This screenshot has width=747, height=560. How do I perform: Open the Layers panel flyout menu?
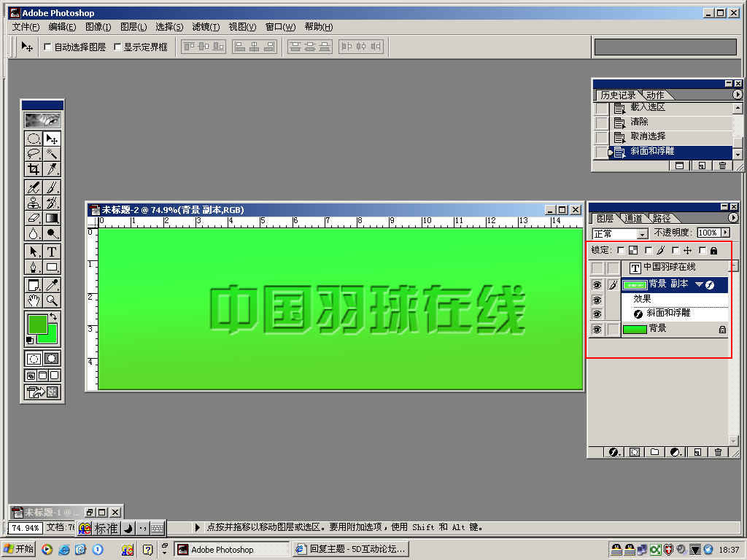733,217
